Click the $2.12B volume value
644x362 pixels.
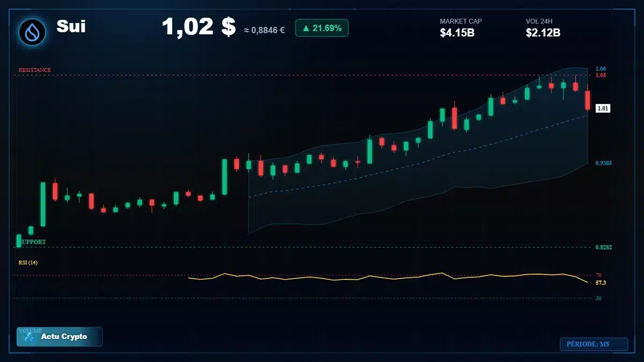pyautogui.click(x=543, y=33)
